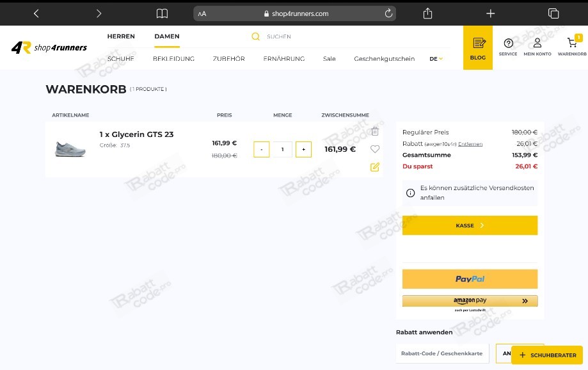Click the shipping cost info icon
Screen dimensions: 588x370
(410, 193)
